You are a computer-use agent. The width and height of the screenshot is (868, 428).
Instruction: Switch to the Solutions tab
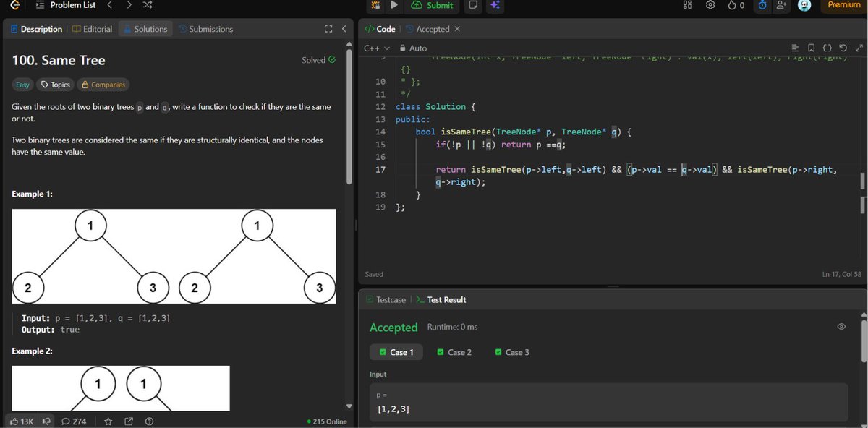pos(145,29)
